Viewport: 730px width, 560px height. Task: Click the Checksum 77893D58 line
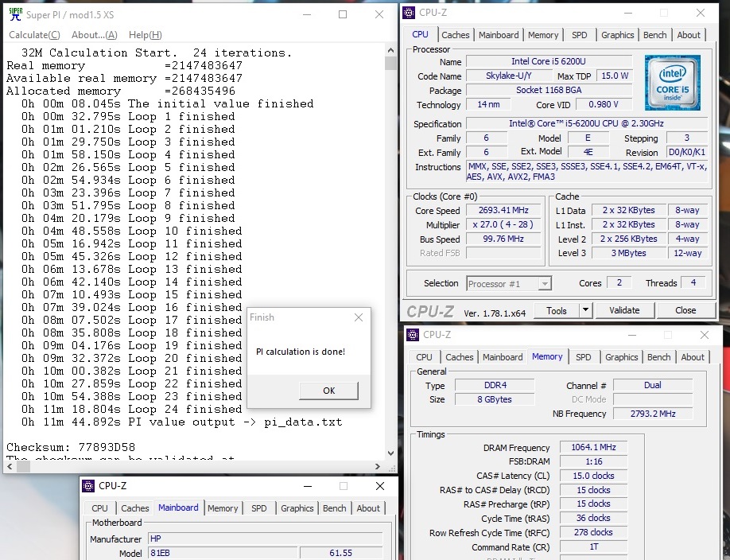pos(71,447)
